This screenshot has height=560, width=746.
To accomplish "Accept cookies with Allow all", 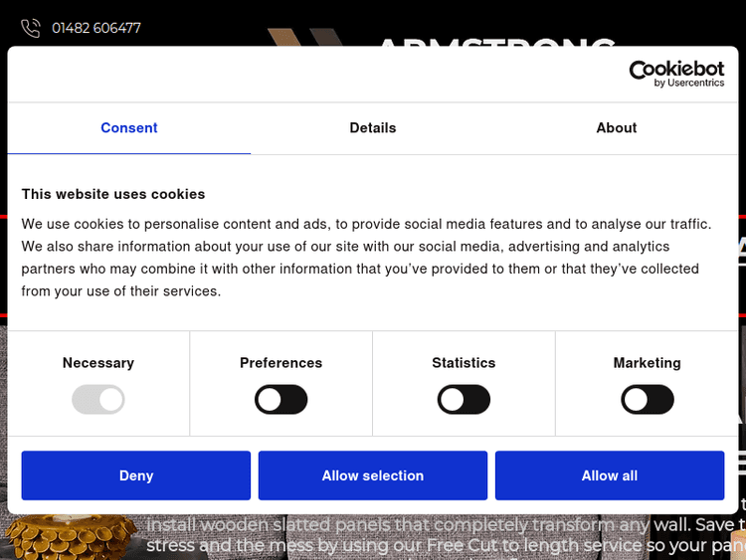I will [610, 475].
